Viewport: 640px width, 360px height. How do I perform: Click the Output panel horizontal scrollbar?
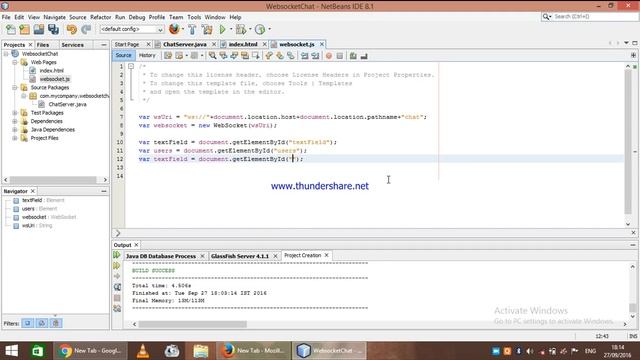pos(192,324)
